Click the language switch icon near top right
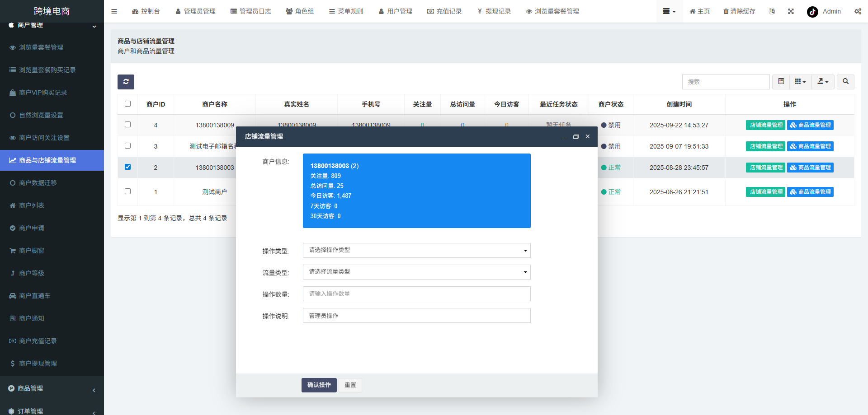 point(772,11)
